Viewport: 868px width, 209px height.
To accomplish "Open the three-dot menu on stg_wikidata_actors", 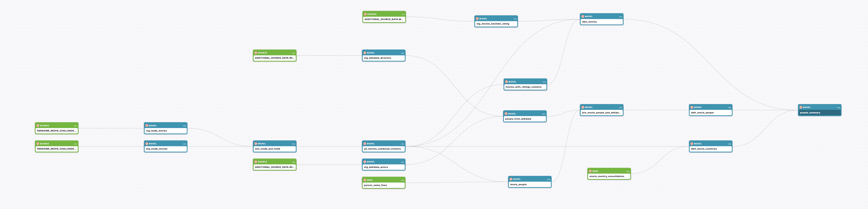I will (x=402, y=162).
